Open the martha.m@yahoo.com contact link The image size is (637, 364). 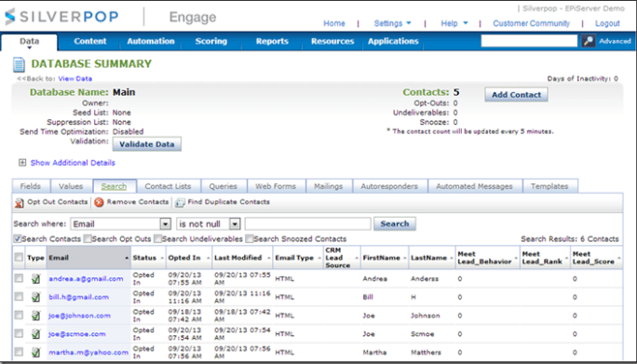point(88,352)
